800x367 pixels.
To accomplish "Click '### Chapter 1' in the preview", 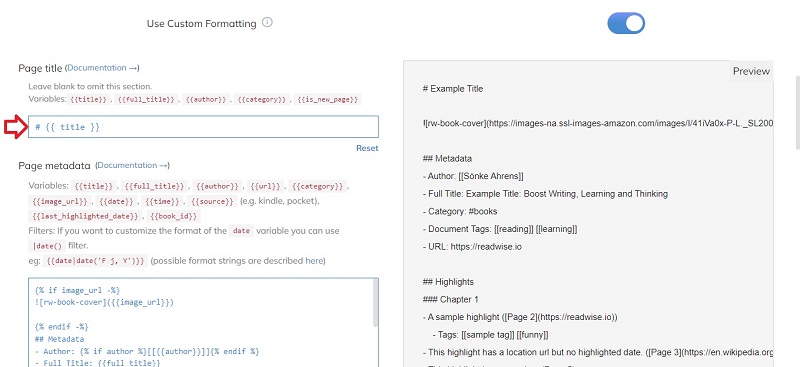I will 451,300.
